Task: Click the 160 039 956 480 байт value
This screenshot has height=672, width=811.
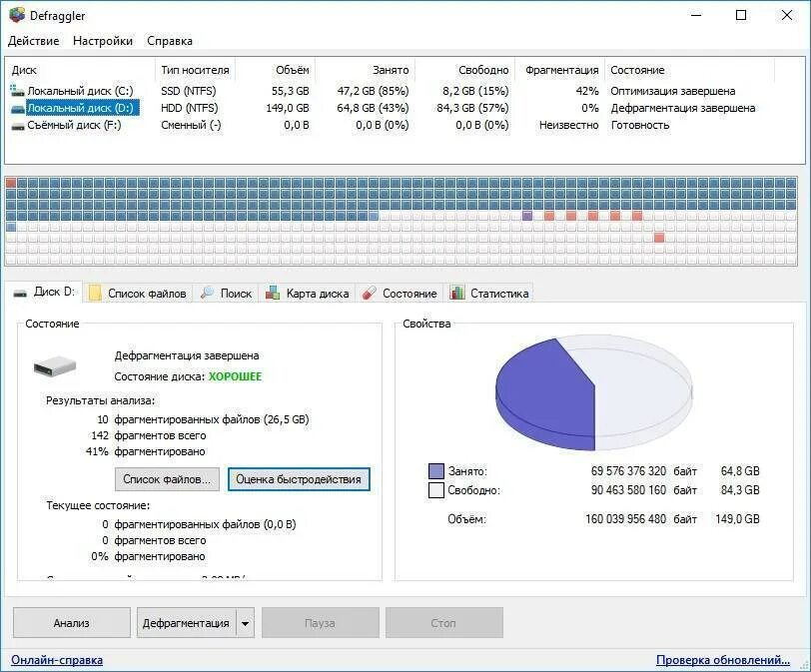Action: tap(641, 519)
